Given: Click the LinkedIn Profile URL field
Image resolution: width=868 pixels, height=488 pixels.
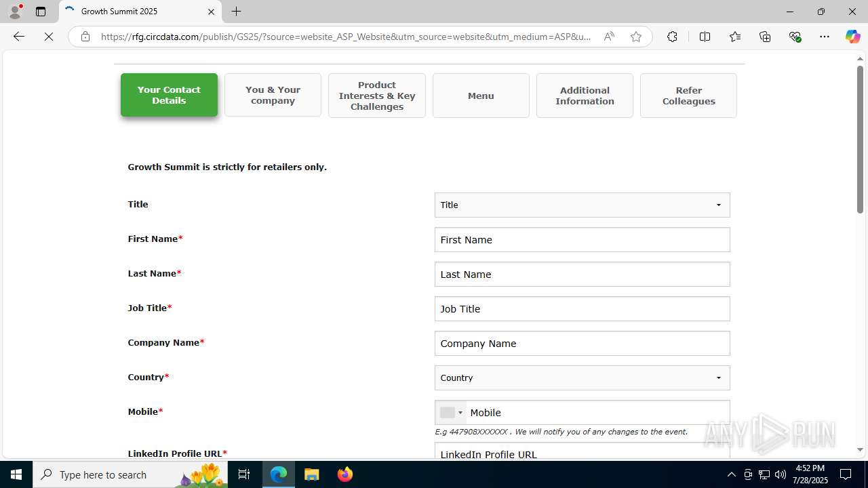Looking at the screenshot, I should [x=582, y=451].
